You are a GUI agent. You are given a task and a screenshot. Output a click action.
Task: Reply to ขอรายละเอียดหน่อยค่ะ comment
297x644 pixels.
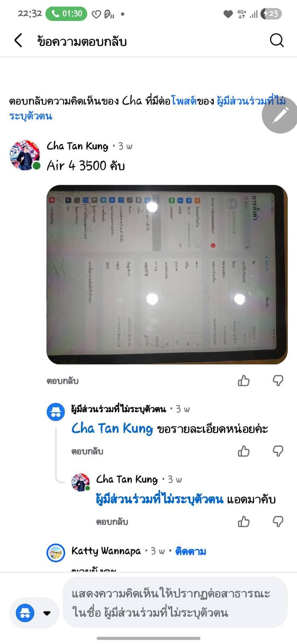pyautogui.click(x=87, y=451)
